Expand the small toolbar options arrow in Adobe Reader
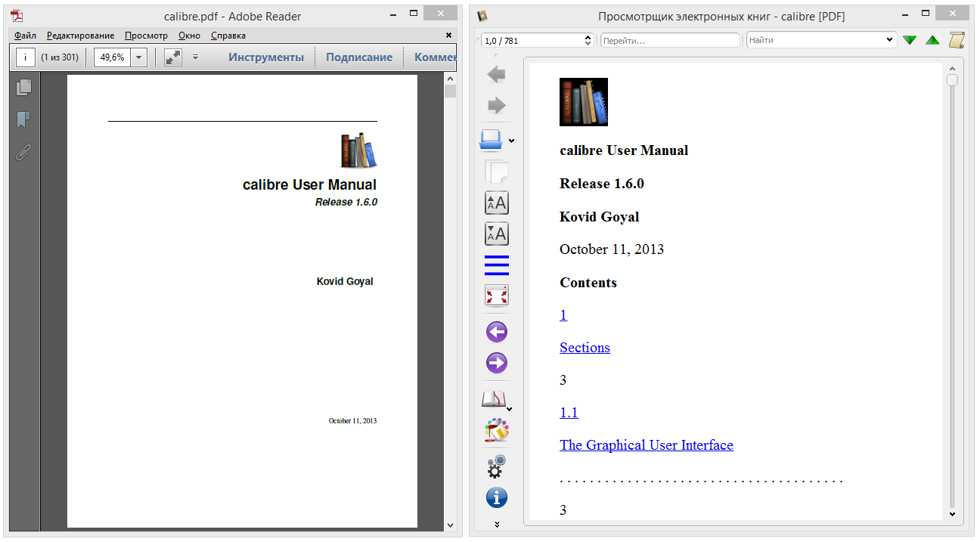Image resolution: width=980 pixels, height=542 pixels. 195,57
